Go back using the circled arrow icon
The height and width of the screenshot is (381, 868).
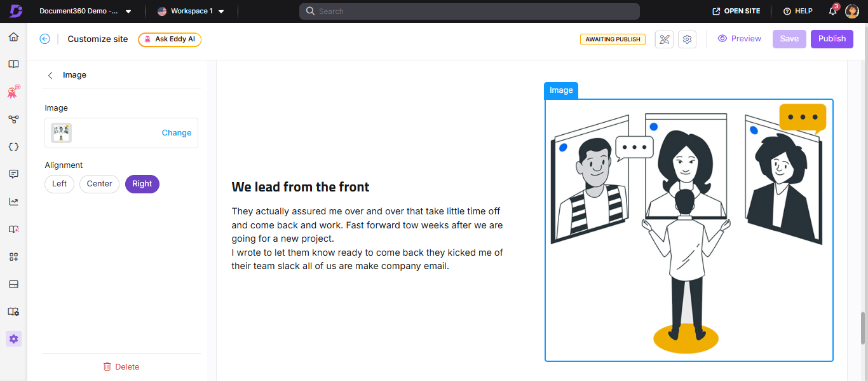pyautogui.click(x=44, y=39)
